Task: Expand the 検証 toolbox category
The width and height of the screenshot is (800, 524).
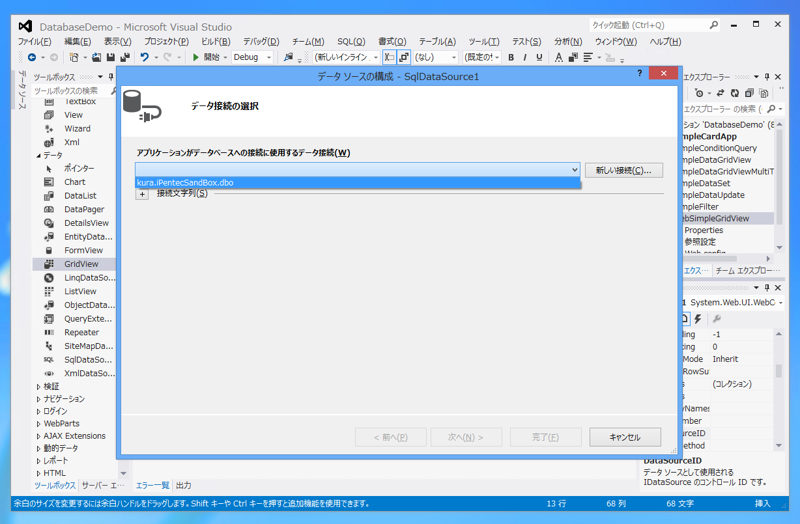Action: (39, 387)
